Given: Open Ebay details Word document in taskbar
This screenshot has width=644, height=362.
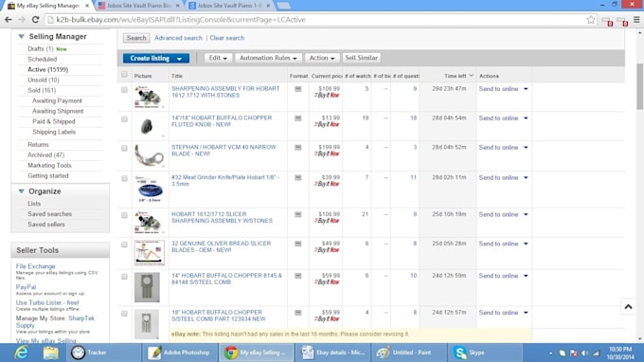Looking at the screenshot, I should (x=332, y=353).
